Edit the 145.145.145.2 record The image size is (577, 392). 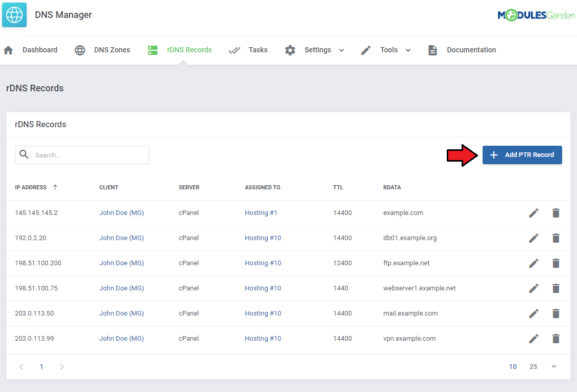(x=534, y=213)
